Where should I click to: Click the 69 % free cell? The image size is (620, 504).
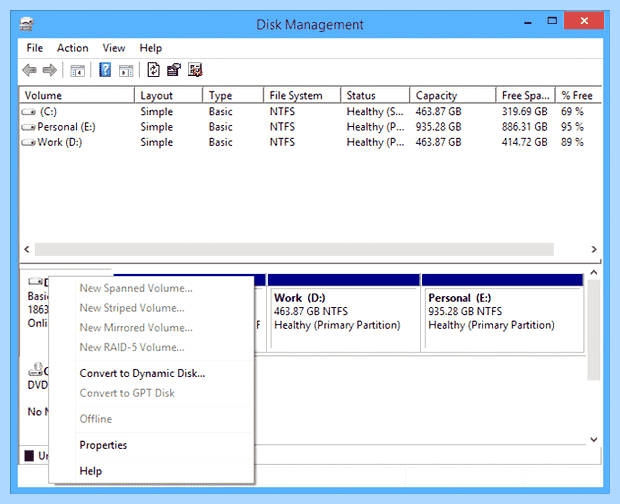click(572, 111)
